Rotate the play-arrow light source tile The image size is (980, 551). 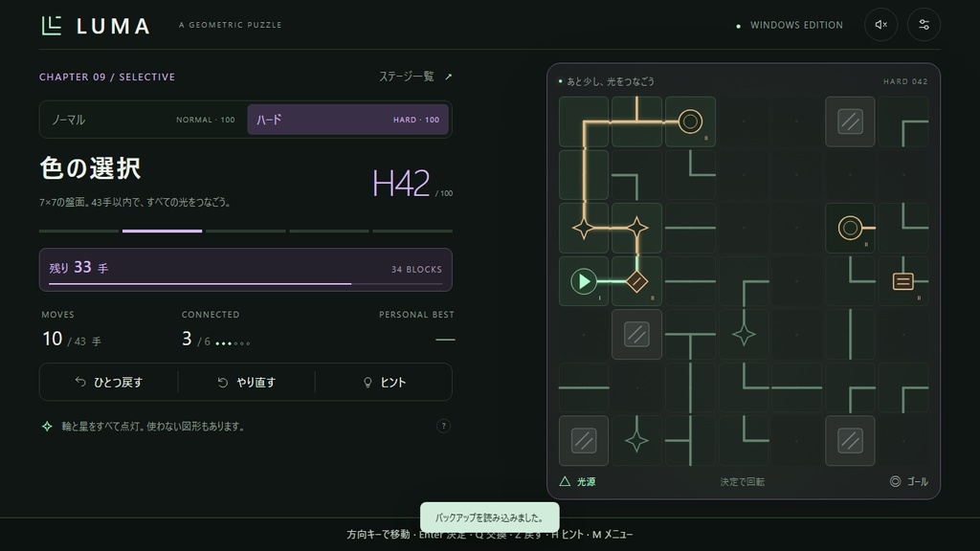(584, 281)
